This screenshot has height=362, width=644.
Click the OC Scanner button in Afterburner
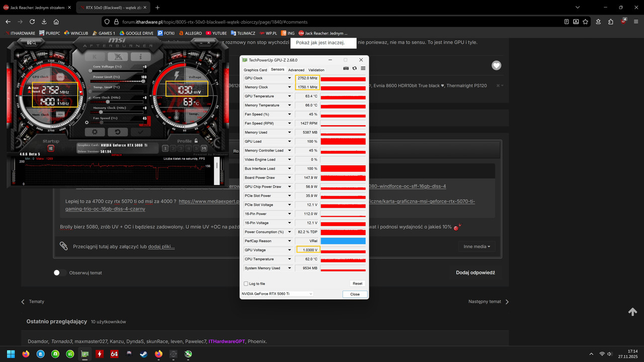[x=31, y=43]
